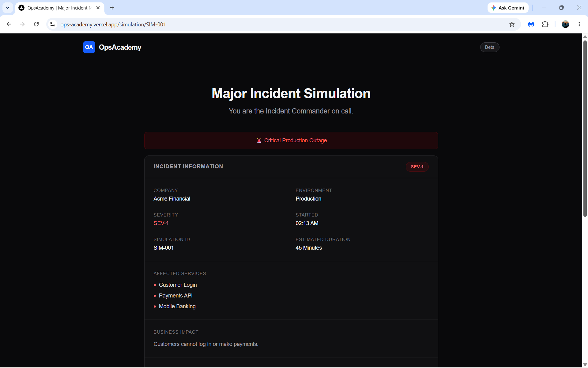The height and width of the screenshot is (368, 588).
Task: Open the Extensions puzzle icon
Action: coord(545,24)
